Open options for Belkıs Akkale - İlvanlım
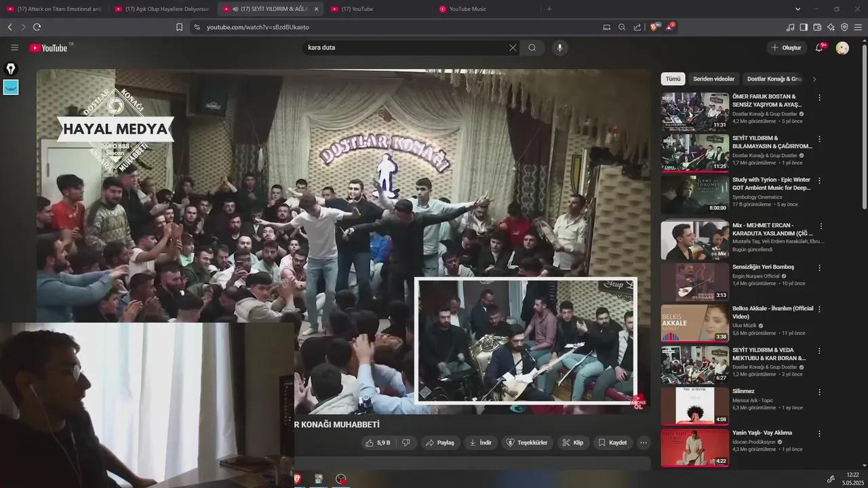 [819, 309]
